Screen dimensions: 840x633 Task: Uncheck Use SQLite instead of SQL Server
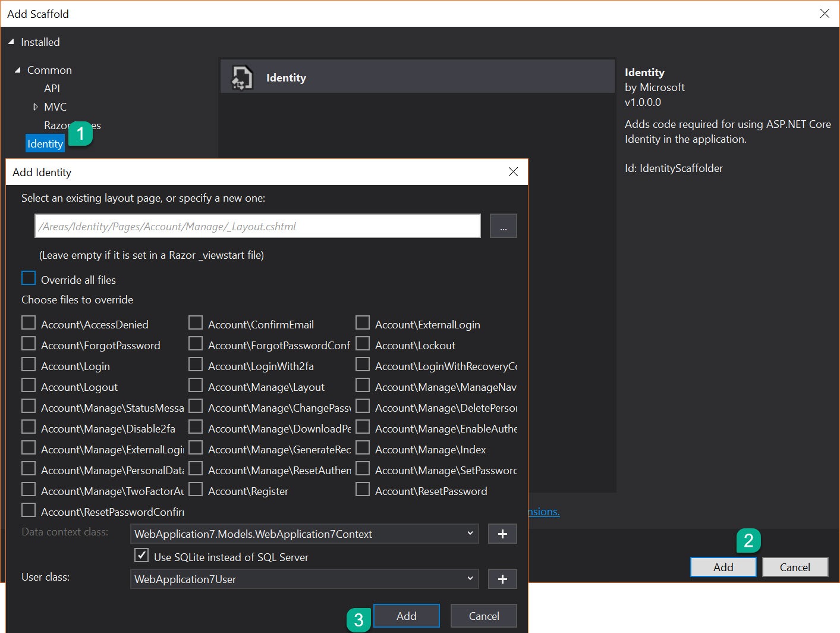(141, 556)
